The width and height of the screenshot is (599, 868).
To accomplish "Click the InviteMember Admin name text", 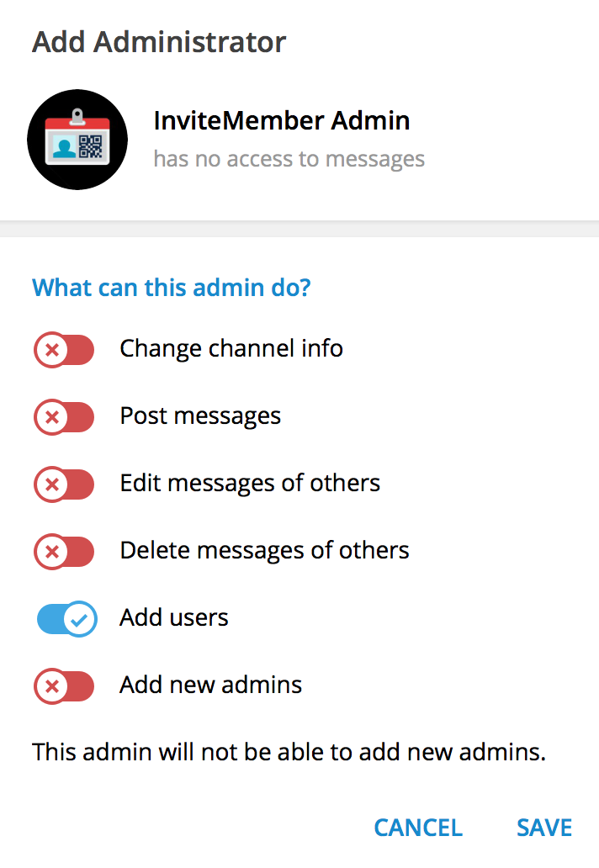I will click(282, 120).
